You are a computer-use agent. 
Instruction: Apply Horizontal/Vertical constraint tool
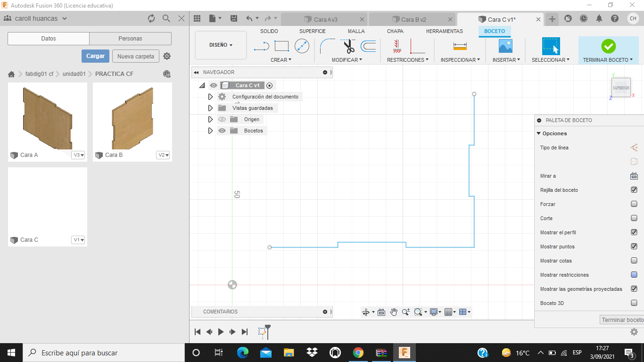tap(396, 46)
